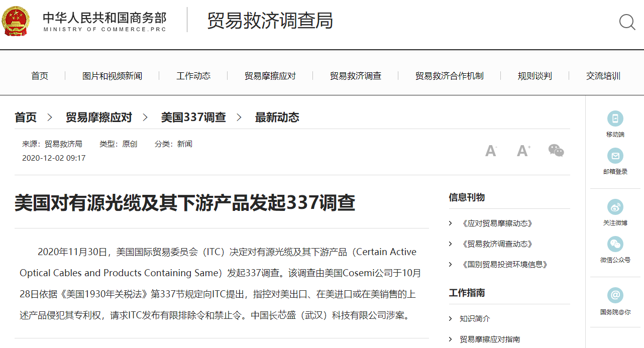Open the 关注微博 Weibo icon
Screen dimensions: 644x348
pyautogui.click(x=615, y=207)
